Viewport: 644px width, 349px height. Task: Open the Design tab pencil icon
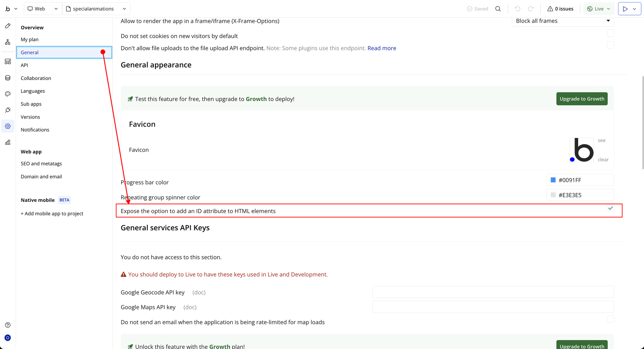coord(8,26)
